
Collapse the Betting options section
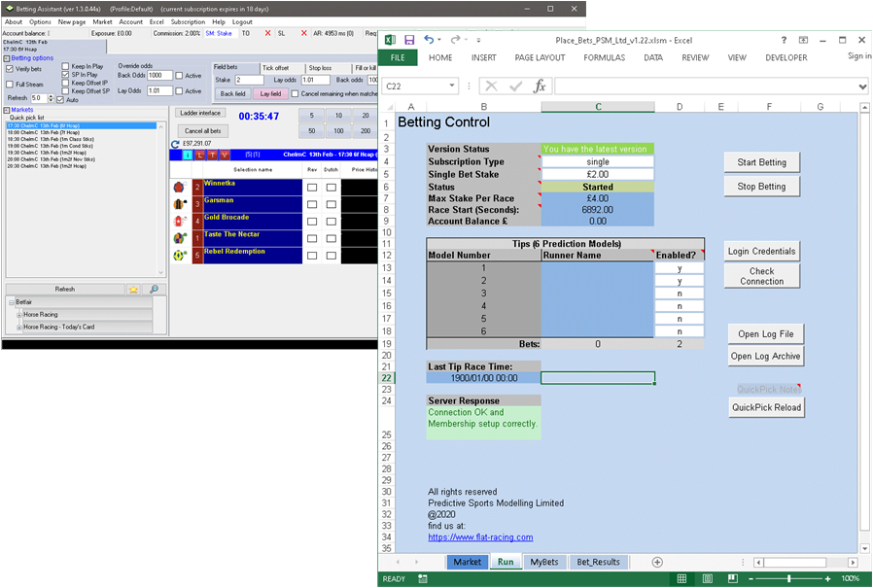pyautogui.click(x=7, y=58)
